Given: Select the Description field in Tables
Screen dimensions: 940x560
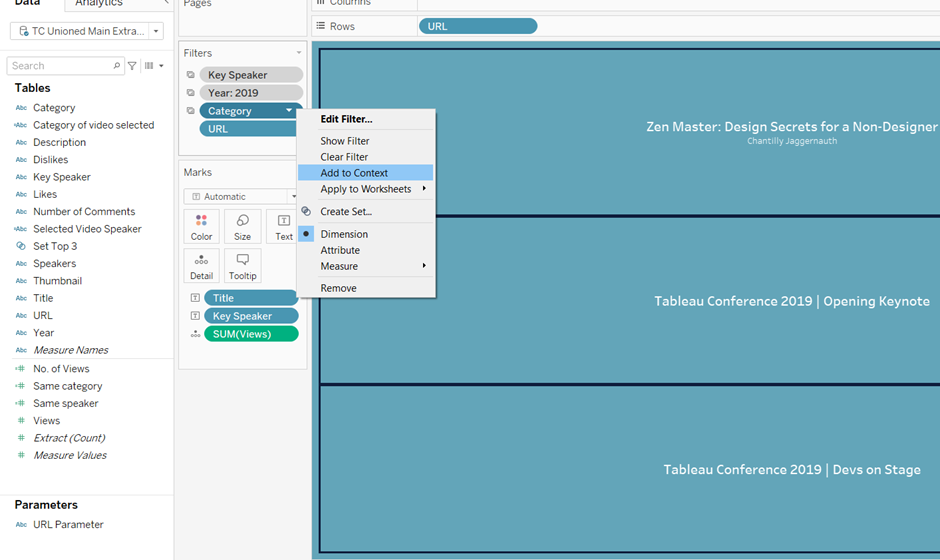Looking at the screenshot, I should pyautogui.click(x=59, y=142).
